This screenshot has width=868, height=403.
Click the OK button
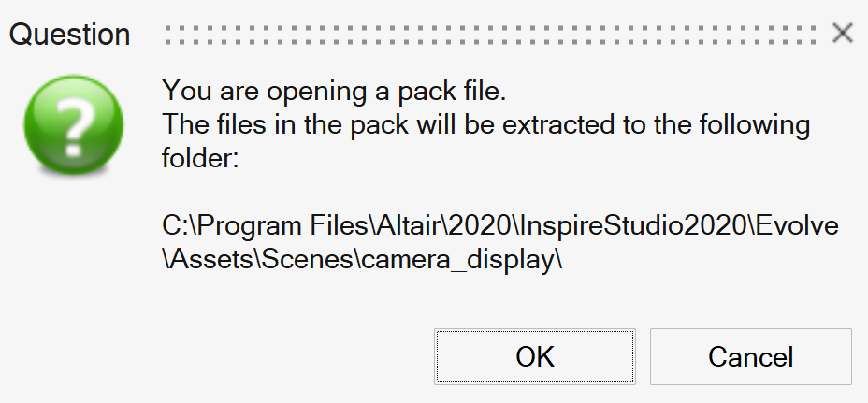click(x=535, y=356)
